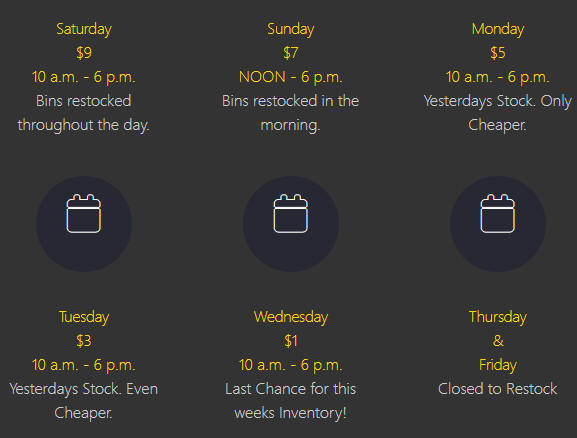
Task: Click the $5 Monday price
Action: [x=498, y=53]
